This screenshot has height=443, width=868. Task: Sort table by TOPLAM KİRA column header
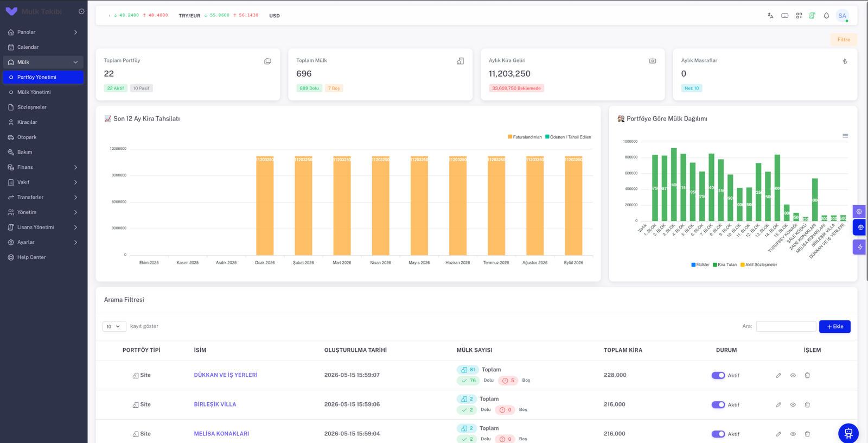click(x=623, y=350)
